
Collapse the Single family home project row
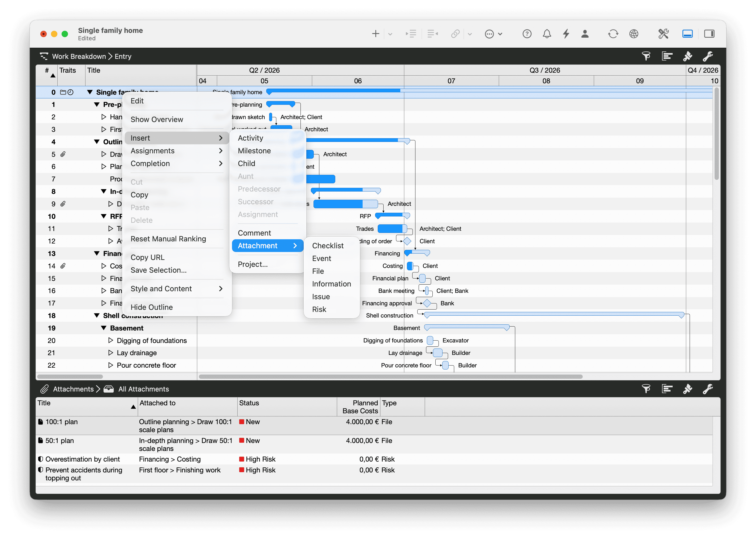(x=90, y=92)
